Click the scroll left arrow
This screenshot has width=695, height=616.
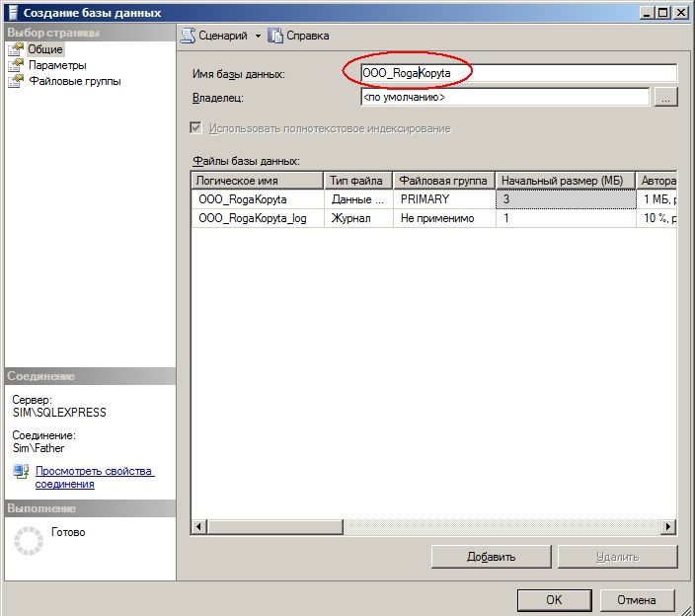198,526
